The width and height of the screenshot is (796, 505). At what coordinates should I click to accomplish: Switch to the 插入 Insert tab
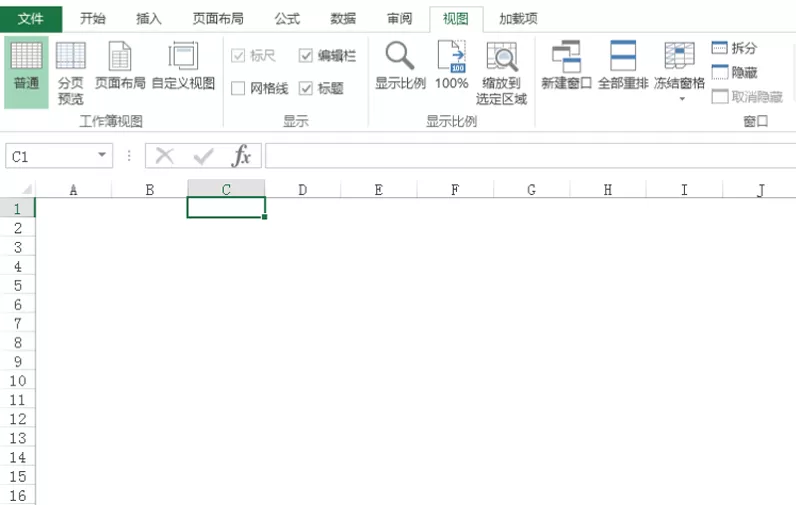pos(149,19)
